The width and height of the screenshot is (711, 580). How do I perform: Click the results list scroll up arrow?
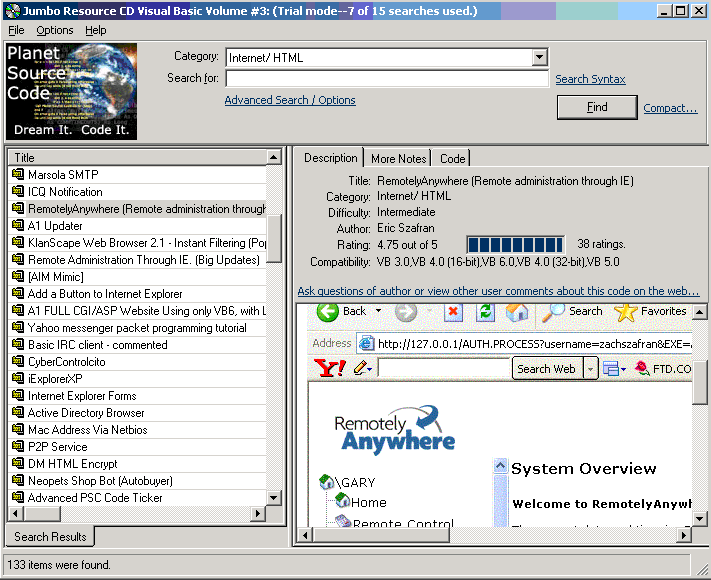pyautogui.click(x=273, y=157)
